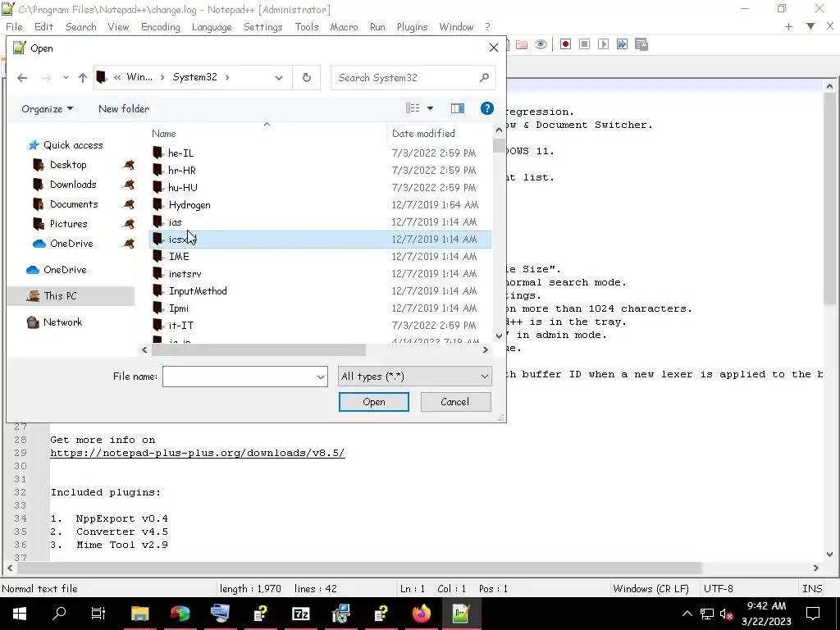The image size is (840, 630).
Task: Run macro multiple times icon
Action: coord(622,44)
